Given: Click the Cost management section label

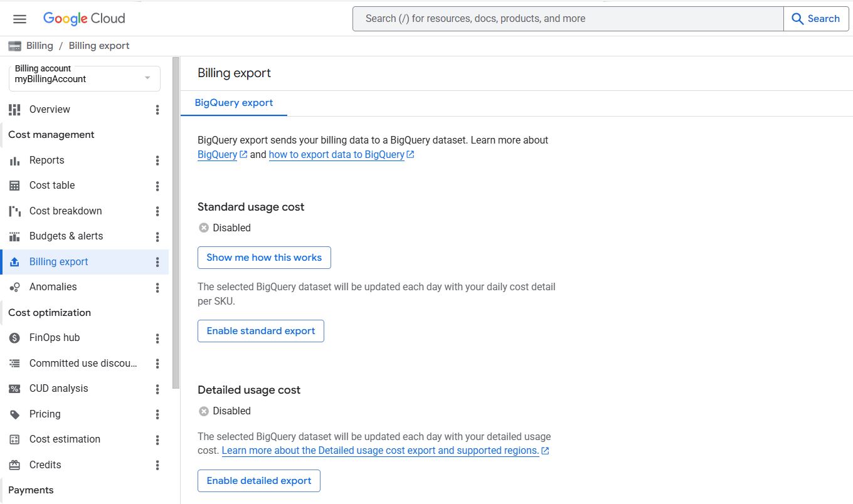Looking at the screenshot, I should click(51, 135).
